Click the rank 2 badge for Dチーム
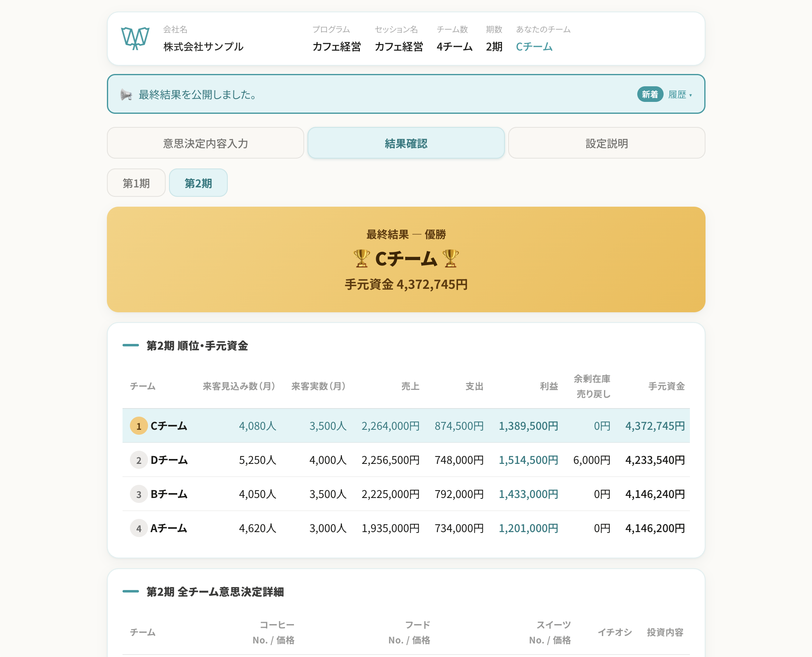812x657 pixels. click(139, 460)
